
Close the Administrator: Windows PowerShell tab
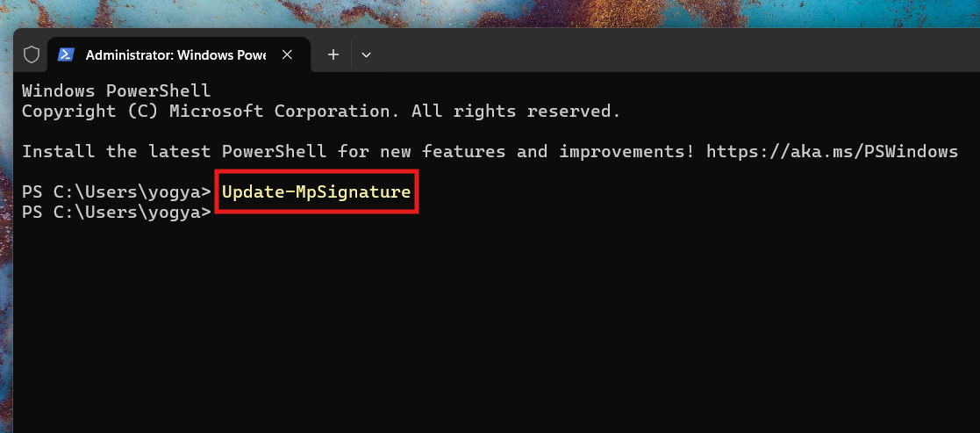(x=287, y=55)
